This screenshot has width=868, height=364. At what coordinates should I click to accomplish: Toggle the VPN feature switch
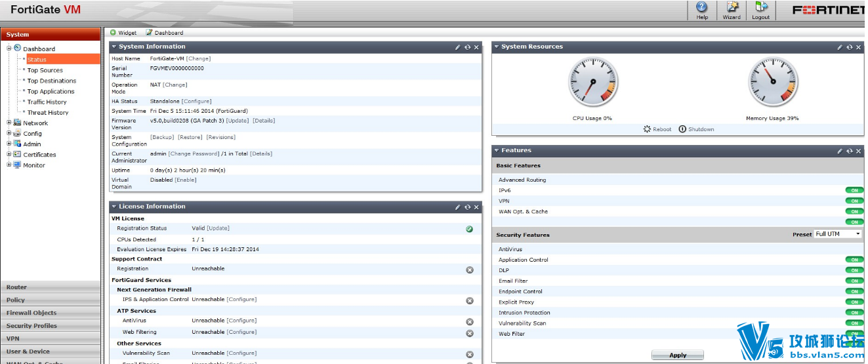tap(854, 201)
